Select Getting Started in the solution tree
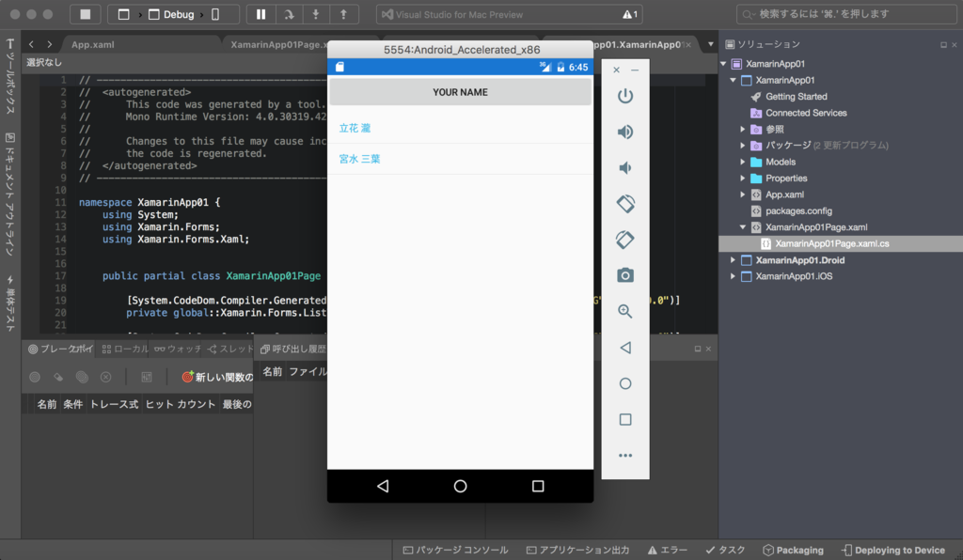Viewport: 963px width, 560px height. (796, 96)
